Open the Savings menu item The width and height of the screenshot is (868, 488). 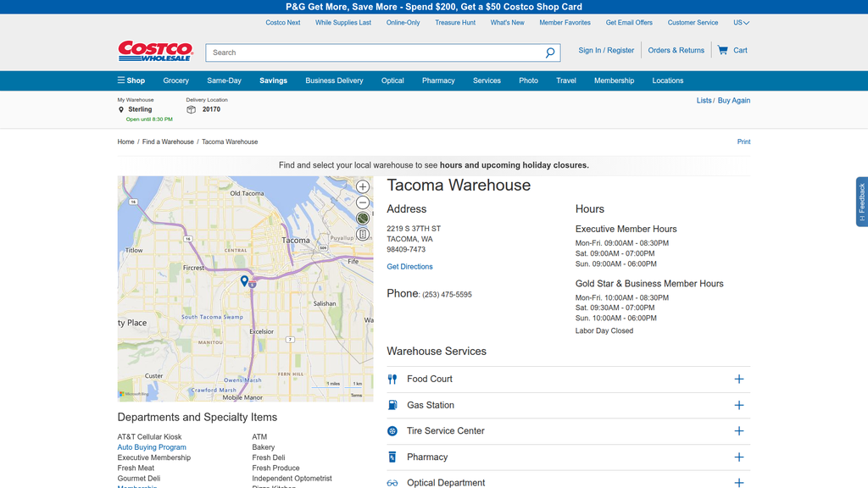click(274, 80)
